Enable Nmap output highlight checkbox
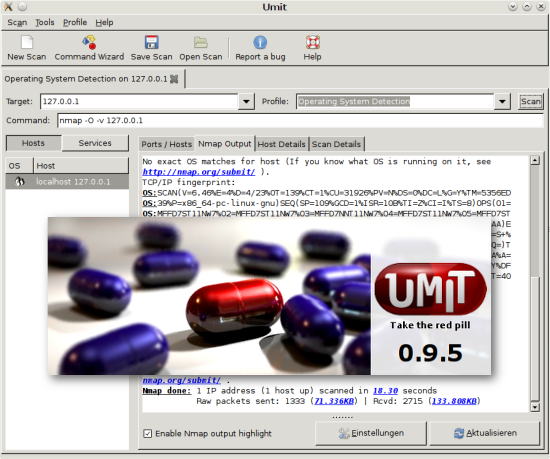Viewport: 550px width, 459px height. point(147,434)
